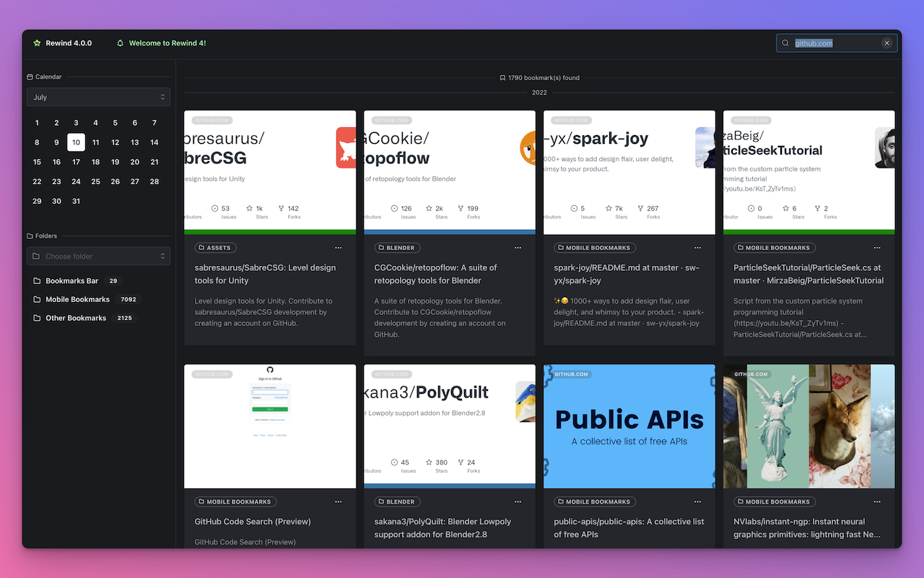Screen dimensions: 924x578
Task: Select day 10 in the calendar
Action: [76, 142]
